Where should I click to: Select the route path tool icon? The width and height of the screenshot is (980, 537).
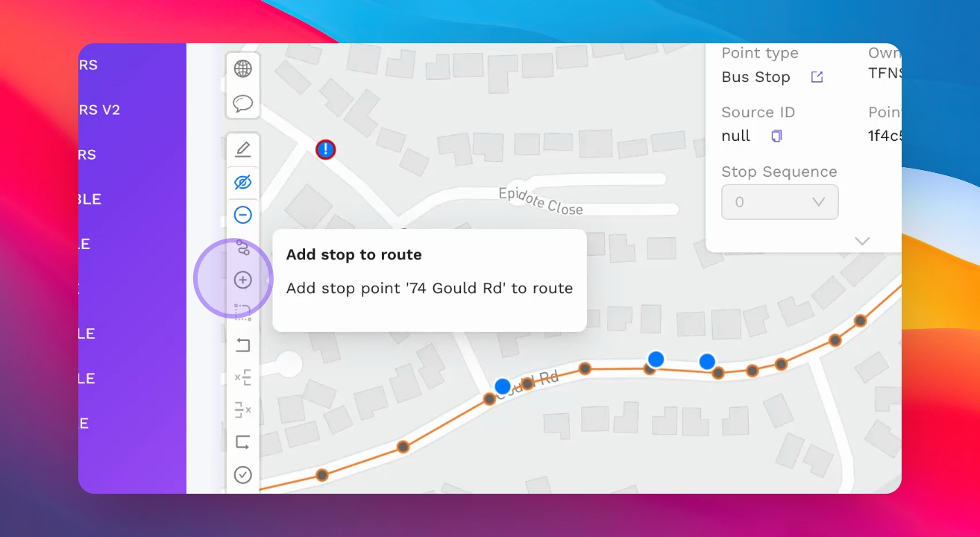click(243, 248)
